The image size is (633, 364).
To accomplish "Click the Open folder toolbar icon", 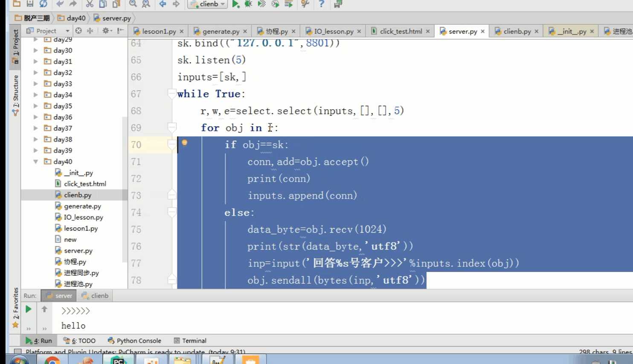I will point(17,4).
